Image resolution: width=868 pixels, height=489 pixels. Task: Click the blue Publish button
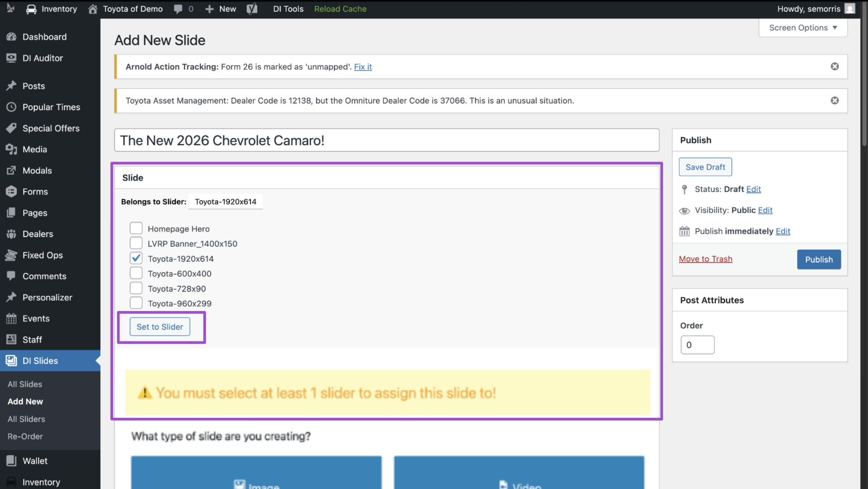pos(819,260)
